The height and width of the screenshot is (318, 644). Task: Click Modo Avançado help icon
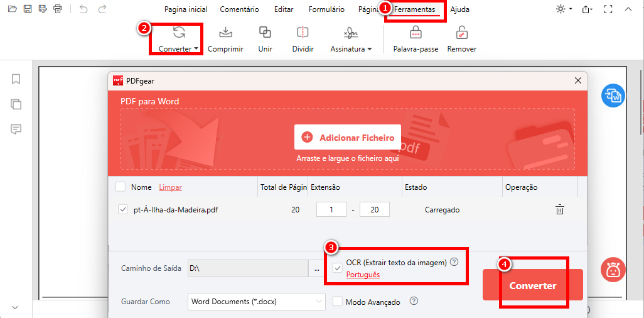(414, 301)
